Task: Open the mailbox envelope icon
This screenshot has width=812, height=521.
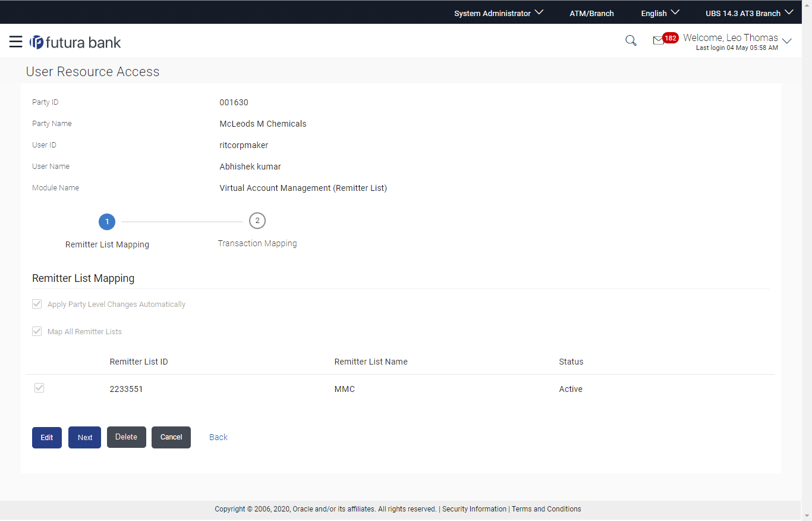Action: pyautogui.click(x=658, y=41)
